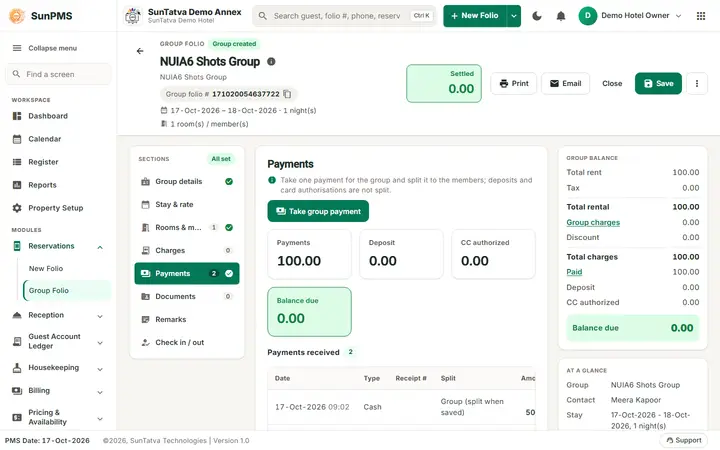This screenshot has height=450, width=720.
Task: Click the CC authorized 0.00 card
Action: 493,254
